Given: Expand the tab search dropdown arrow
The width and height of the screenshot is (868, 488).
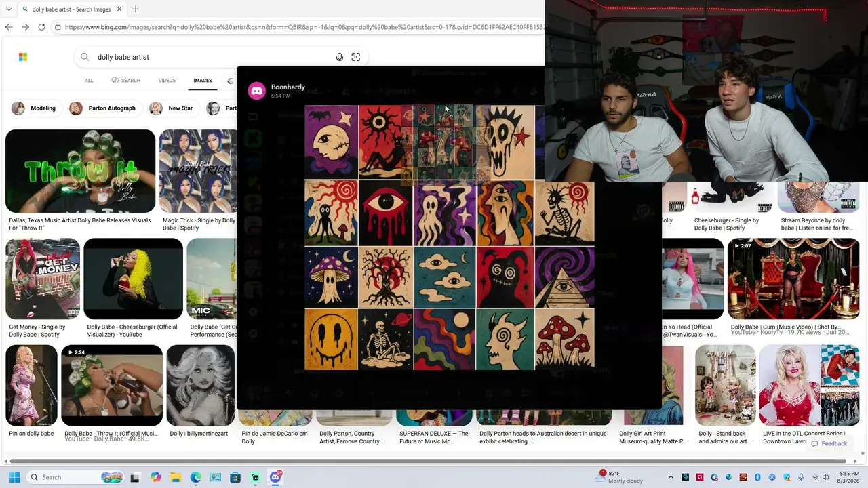Looking at the screenshot, I should pos(8,9).
